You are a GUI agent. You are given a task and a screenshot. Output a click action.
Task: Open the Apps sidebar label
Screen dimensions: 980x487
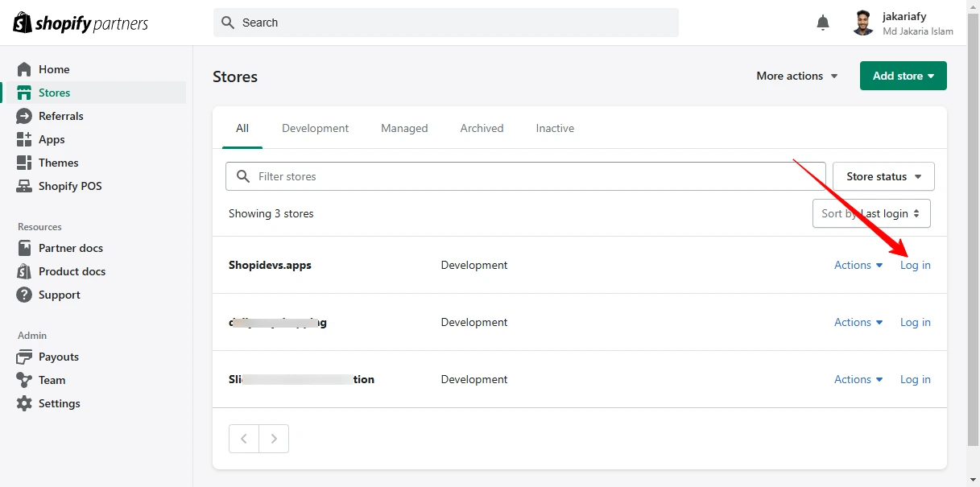[x=52, y=139]
